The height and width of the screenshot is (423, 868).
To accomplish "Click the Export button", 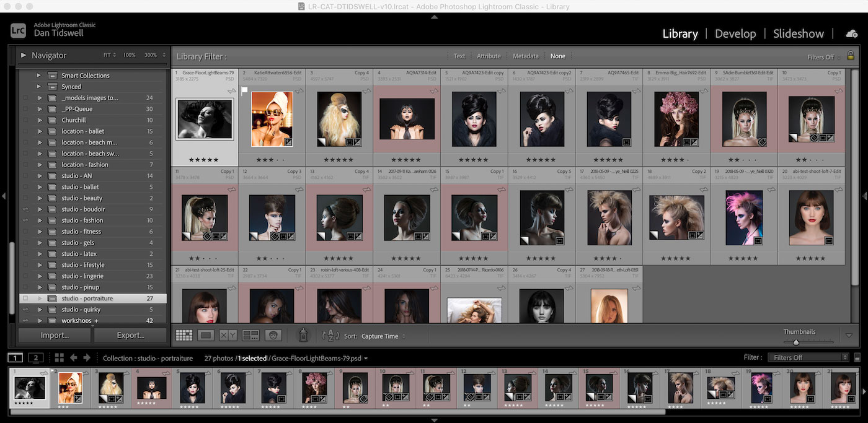I will click(x=130, y=335).
